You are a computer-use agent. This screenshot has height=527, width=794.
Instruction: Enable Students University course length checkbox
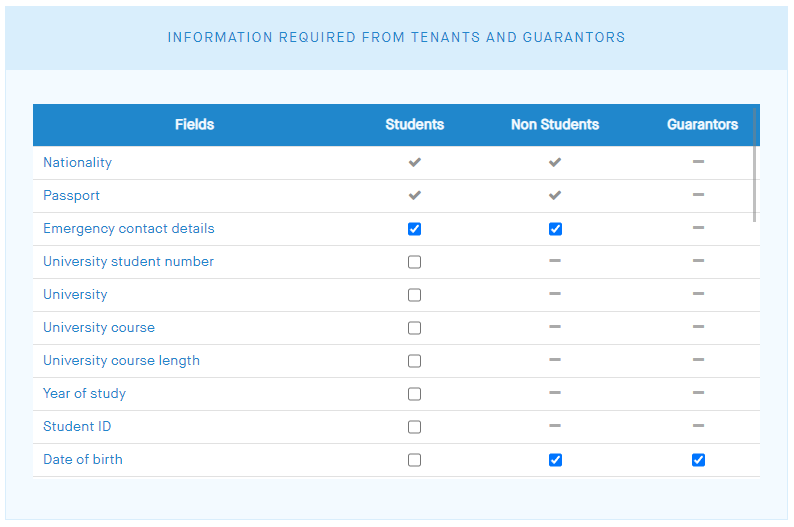click(415, 361)
